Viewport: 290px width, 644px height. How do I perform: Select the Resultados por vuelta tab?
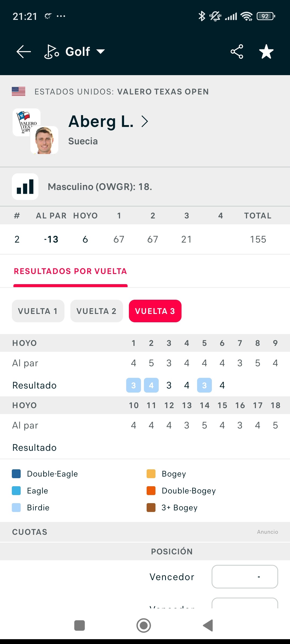70,271
